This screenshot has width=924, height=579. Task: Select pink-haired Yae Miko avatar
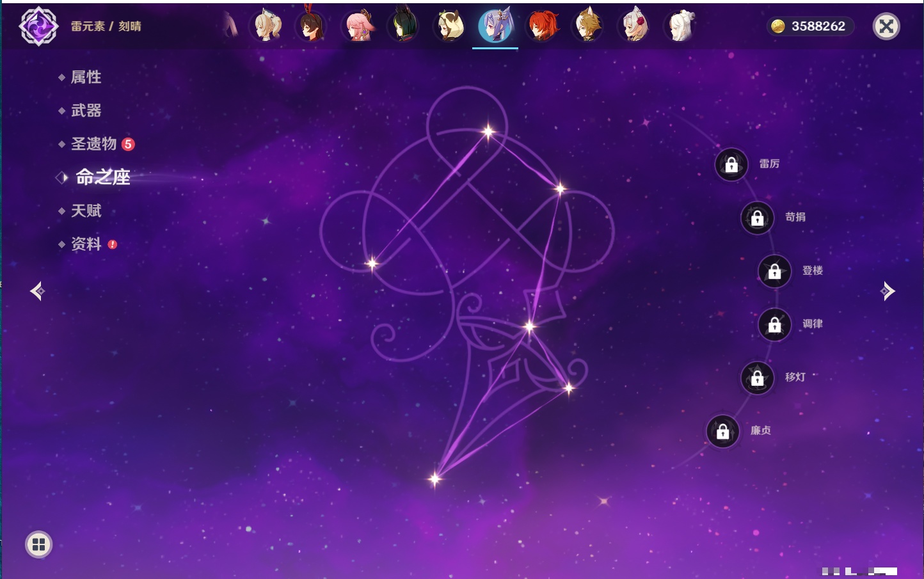(x=358, y=26)
